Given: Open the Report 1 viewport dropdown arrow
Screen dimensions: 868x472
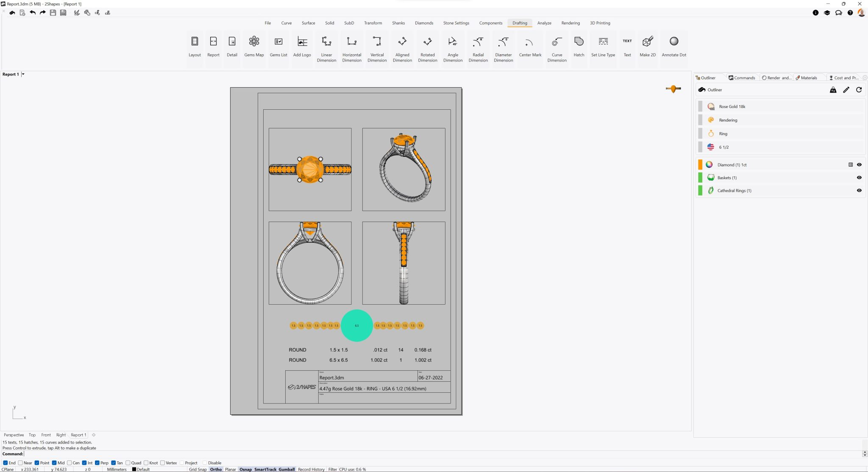Looking at the screenshot, I should pos(23,74).
